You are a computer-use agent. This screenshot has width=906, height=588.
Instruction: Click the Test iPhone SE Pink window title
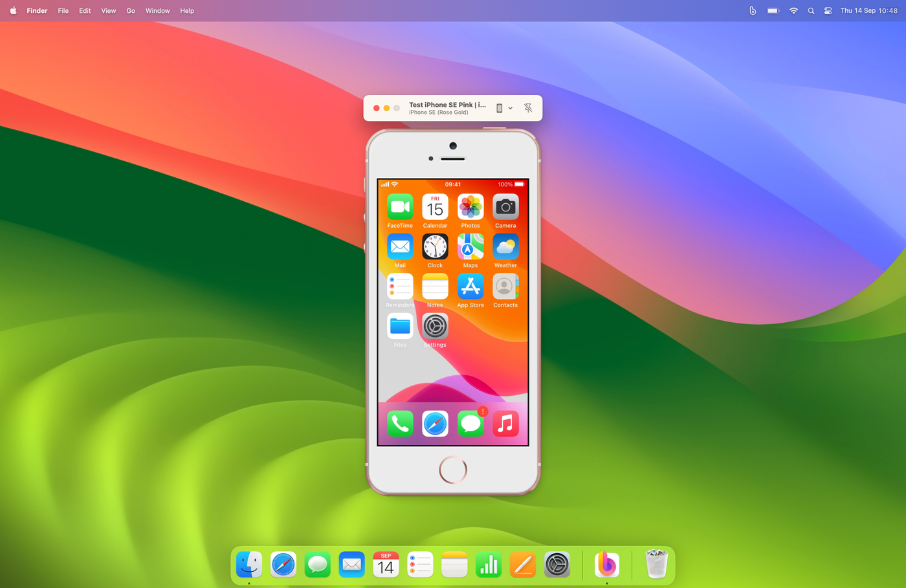(x=447, y=105)
